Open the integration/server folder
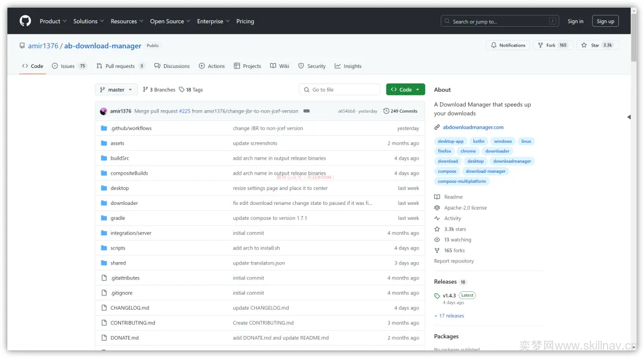Viewport: 644px width, 358px height. click(131, 233)
